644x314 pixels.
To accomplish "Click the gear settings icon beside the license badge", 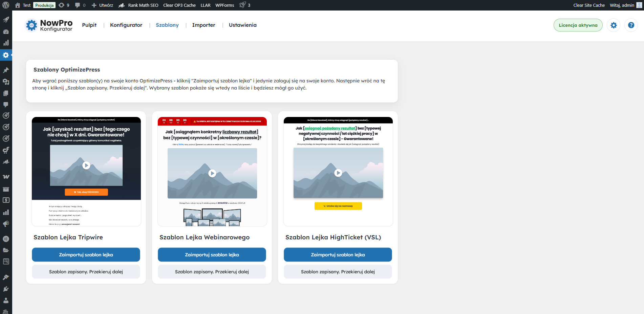I will point(614,25).
